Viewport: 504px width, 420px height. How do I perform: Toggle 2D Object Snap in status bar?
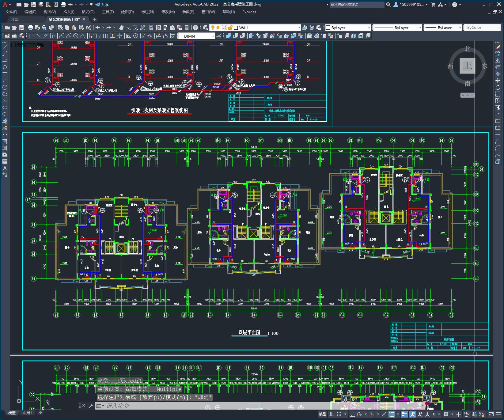click(x=392, y=414)
